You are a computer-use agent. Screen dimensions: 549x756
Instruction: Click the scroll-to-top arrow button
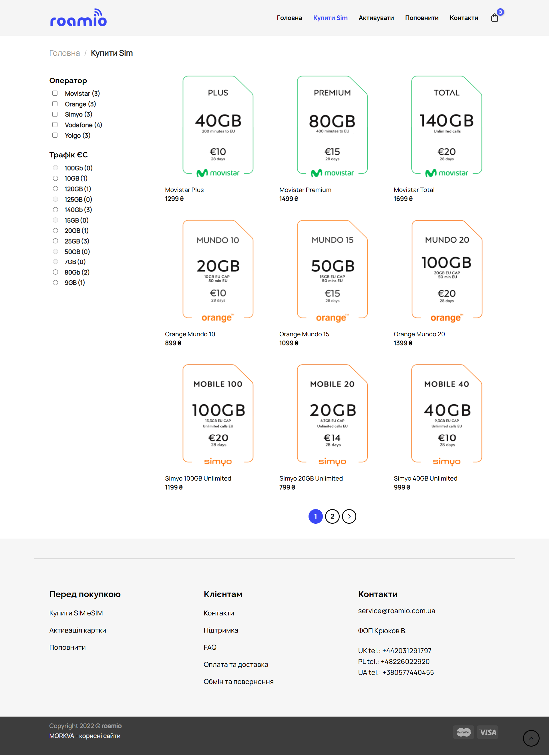click(x=531, y=738)
